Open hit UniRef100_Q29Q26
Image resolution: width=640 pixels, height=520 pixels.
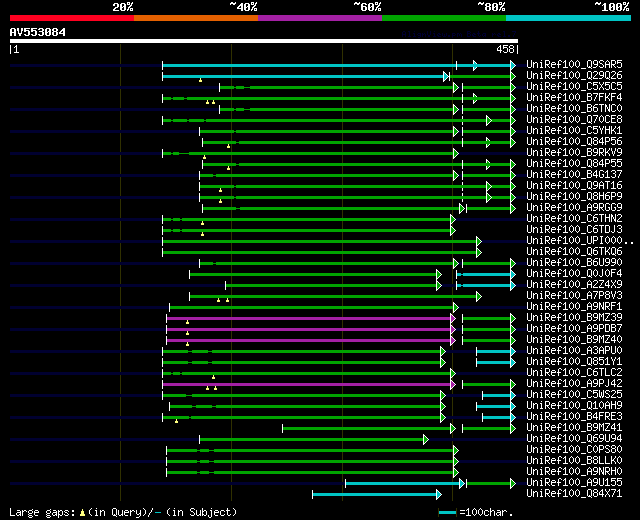click(574, 76)
